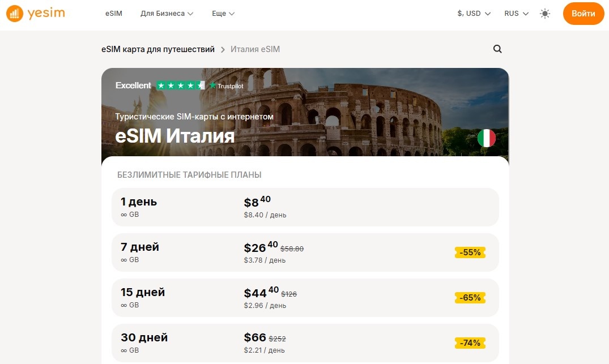Viewport: 609px width, 364px height.
Task: Click the -55% discount badge
Action: click(x=470, y=252)
